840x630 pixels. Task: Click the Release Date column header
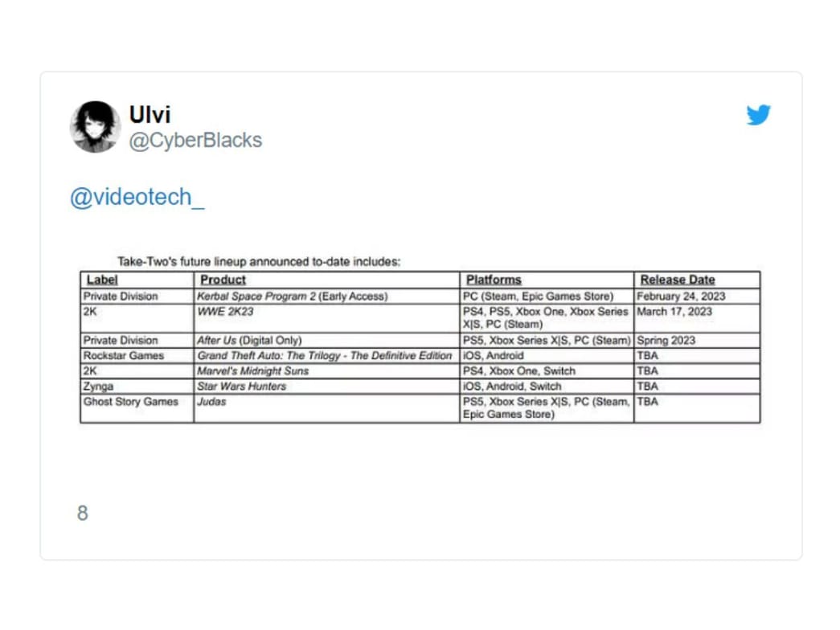click(677, 280)
